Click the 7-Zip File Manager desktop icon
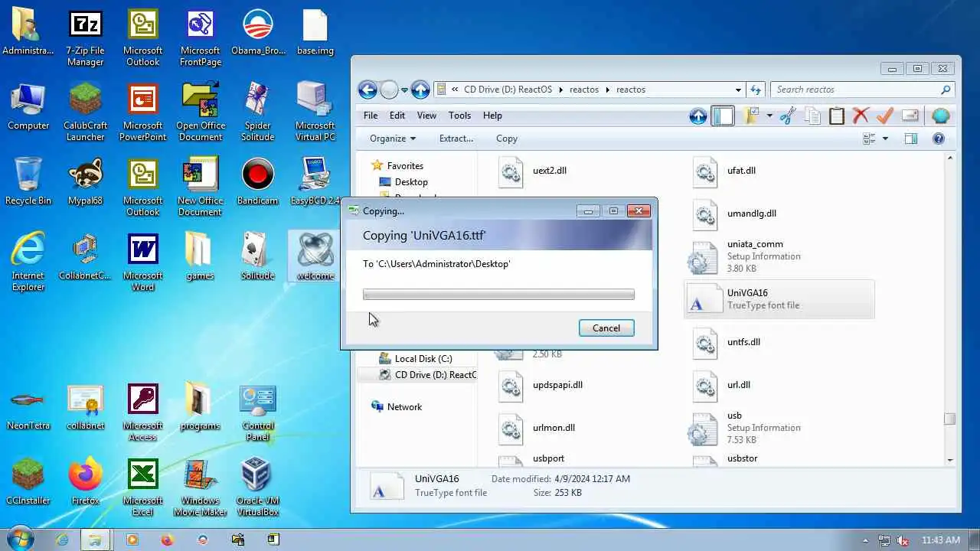 (x=86, y=38)
